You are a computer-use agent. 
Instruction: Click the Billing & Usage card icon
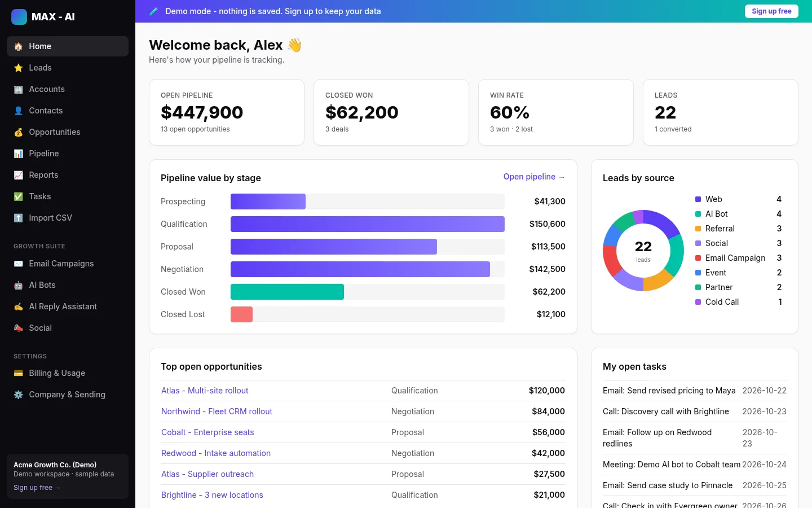pyautogui.click(x=19, y=373)
